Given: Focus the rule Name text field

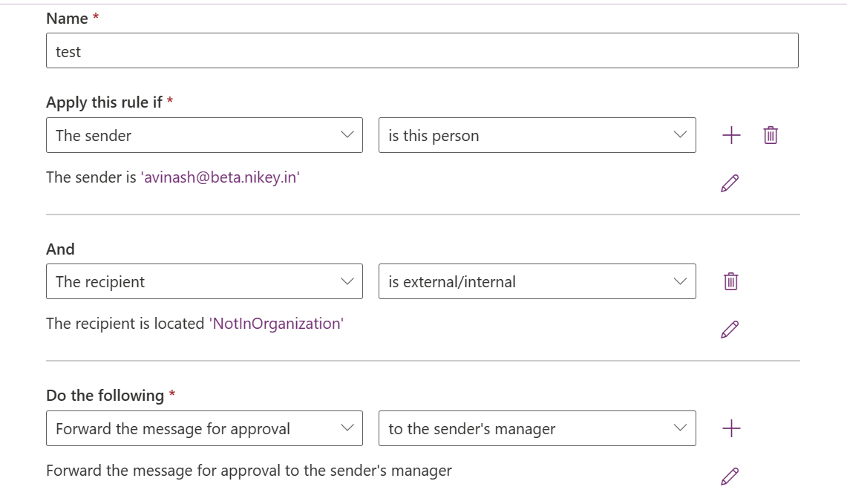Looking at the screenshot, I should point(422,50).
